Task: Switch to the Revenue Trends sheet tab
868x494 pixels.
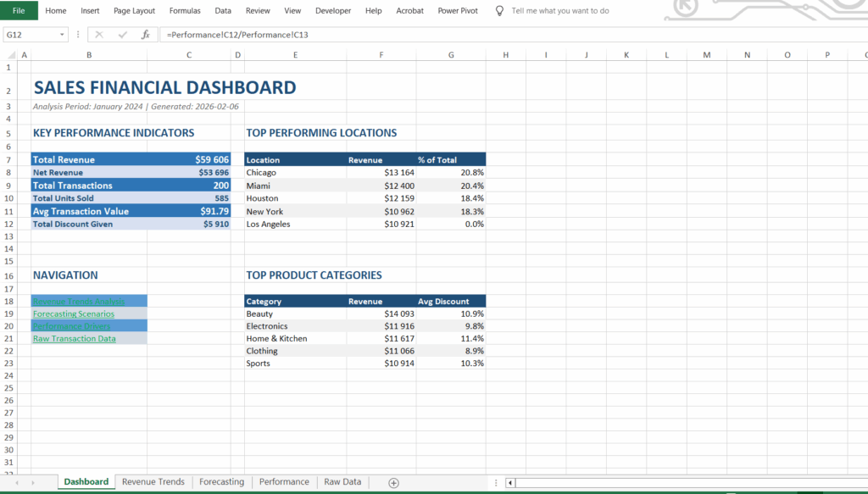Action: (153, 481)
